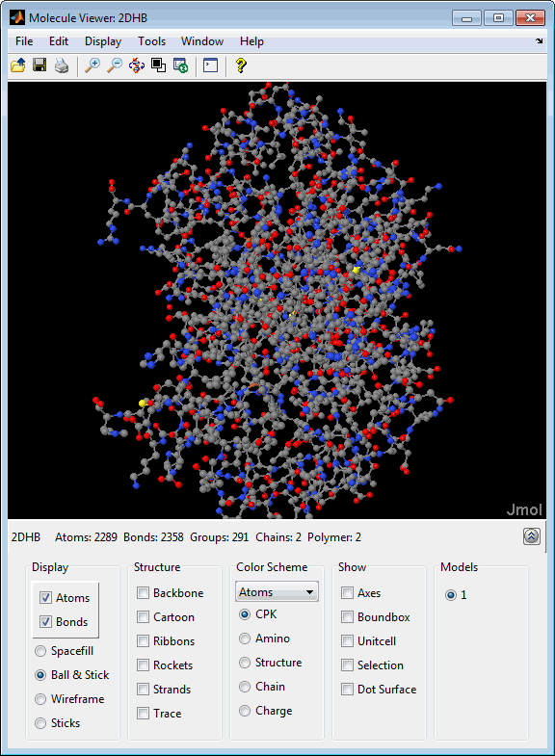Toggle the spin molecule icon
555x756 pixels.
(x=137, y=65)
